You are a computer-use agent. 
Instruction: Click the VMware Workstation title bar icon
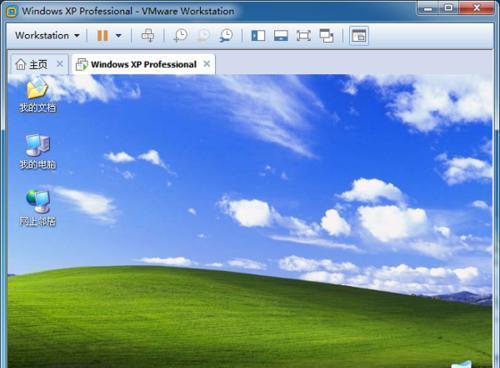pyautogui.click(x=11, y=12)
